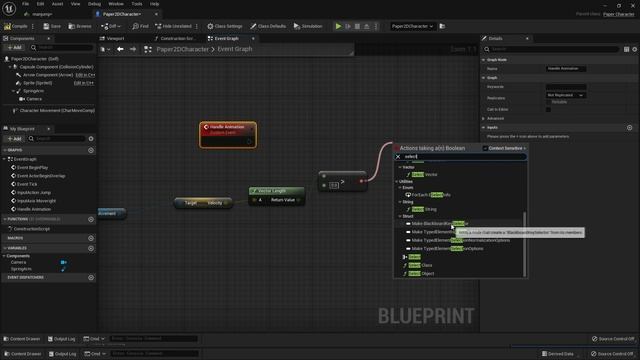
Task: Open My Blueprint settings gear icon
Action: 91,139
